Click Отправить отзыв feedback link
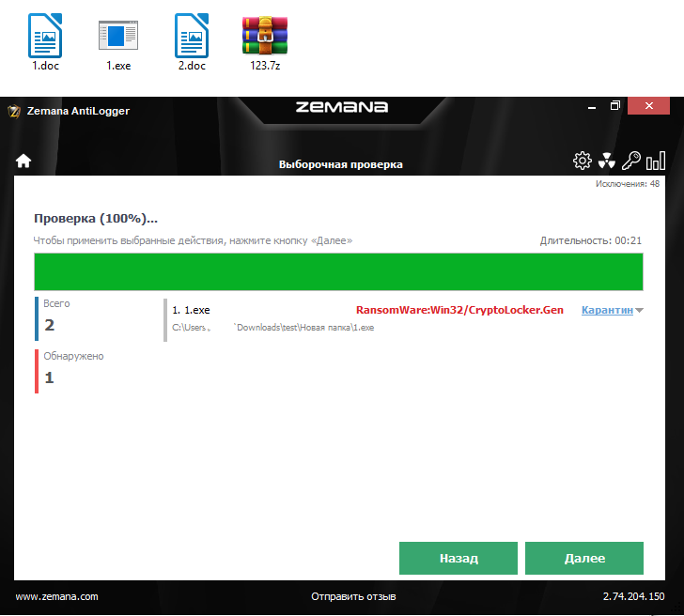This screenshot has height=616, width=684. [x=353, y=596]
